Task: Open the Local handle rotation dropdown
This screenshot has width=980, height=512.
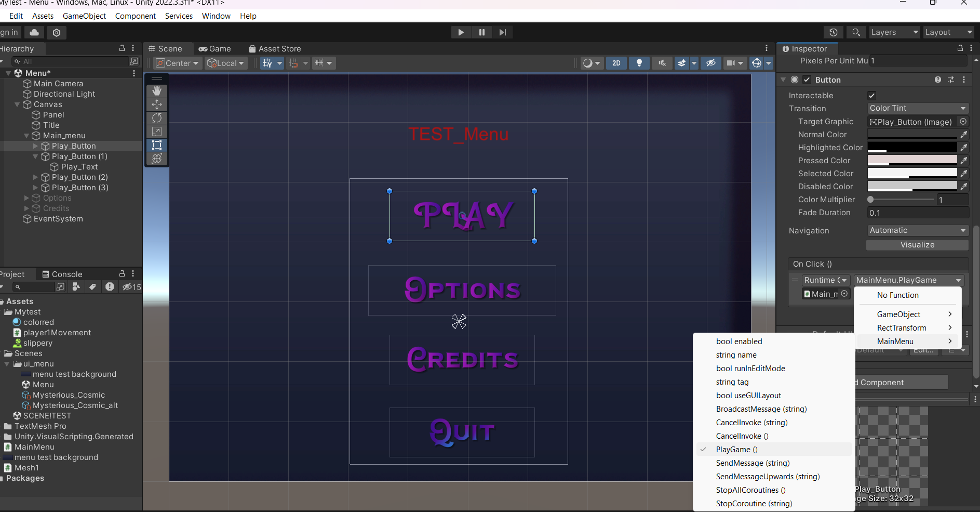Action: click(x=225, y=63)
